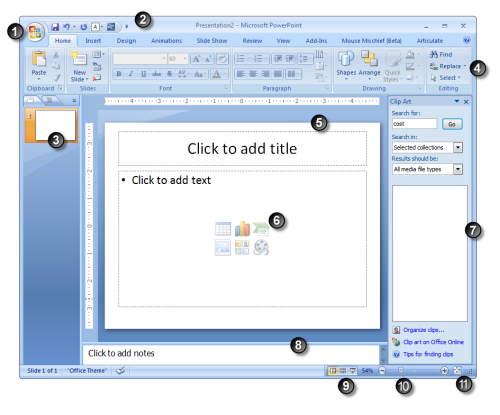Open Clip art on Office Online link
500x415 pixels.
tap(433, 342)
